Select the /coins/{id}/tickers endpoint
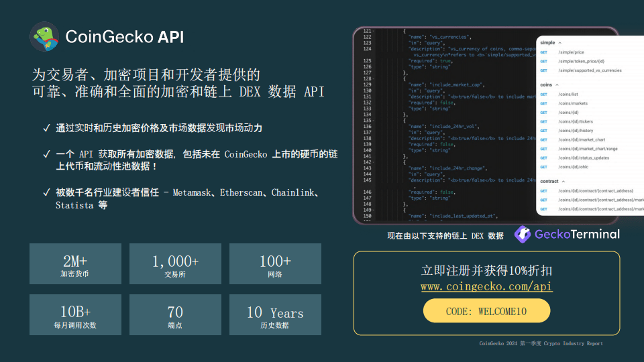 click(x=576, y=121)
